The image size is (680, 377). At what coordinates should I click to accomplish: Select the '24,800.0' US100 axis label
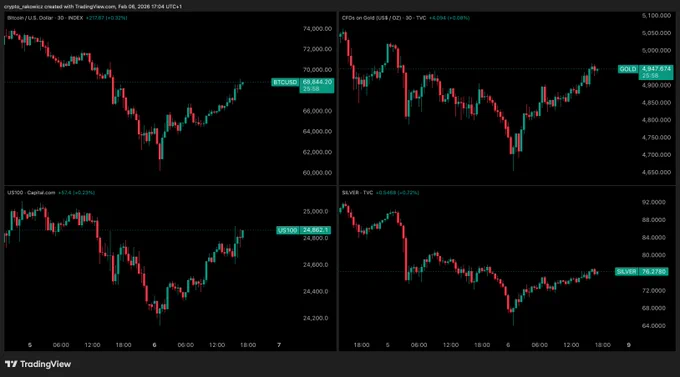point(316,238)
